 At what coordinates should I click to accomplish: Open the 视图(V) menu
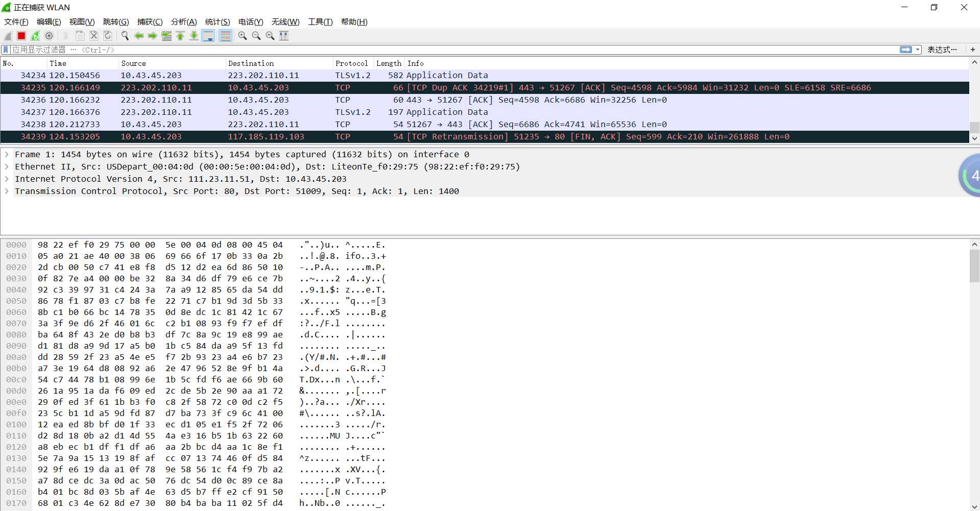(x=82, y=21)
